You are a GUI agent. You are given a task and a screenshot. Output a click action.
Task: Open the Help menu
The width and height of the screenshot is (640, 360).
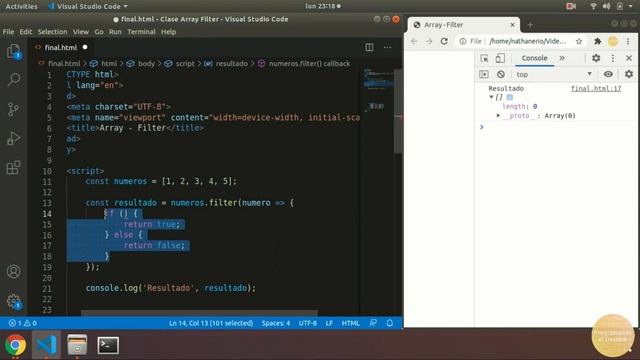(168, 32)
